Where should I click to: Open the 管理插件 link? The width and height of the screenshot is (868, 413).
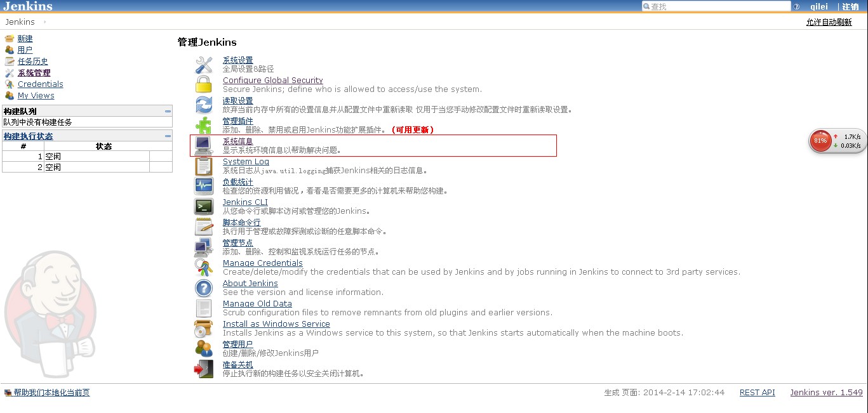[x=238, y=121]
